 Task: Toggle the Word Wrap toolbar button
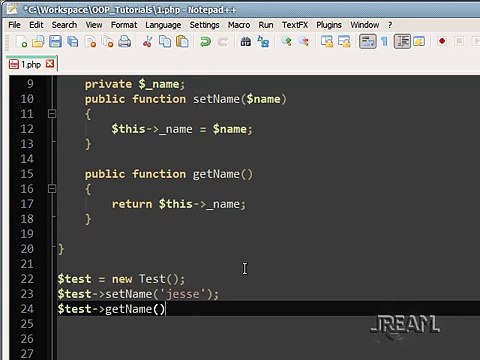[x=367, y=42]
